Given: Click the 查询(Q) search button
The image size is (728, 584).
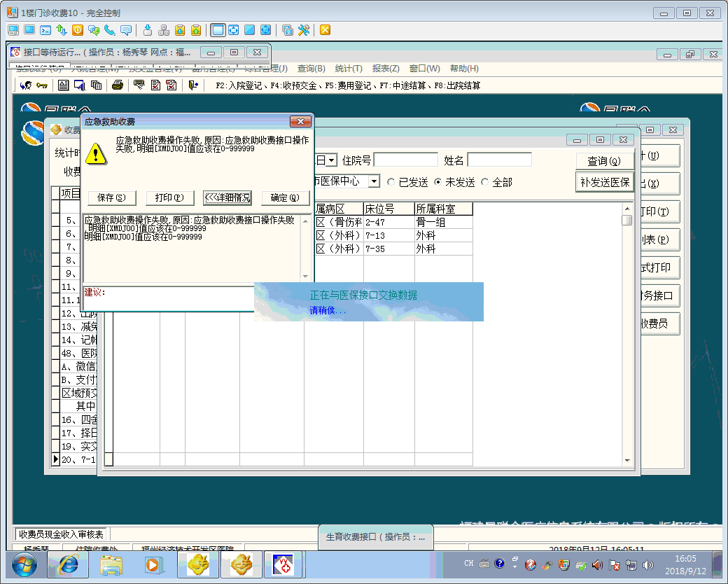Looking at the screenshot, I should click(604, 161).
